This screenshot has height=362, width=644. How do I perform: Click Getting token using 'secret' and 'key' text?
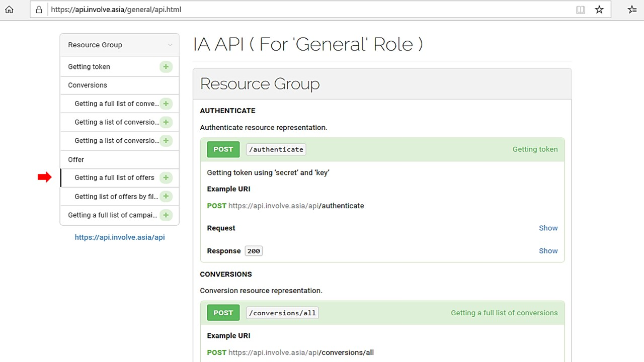click(x=268, y=172)
